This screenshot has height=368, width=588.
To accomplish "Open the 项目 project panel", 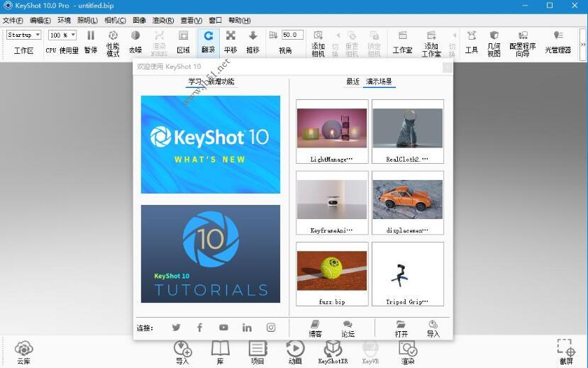I will [257, 352].
